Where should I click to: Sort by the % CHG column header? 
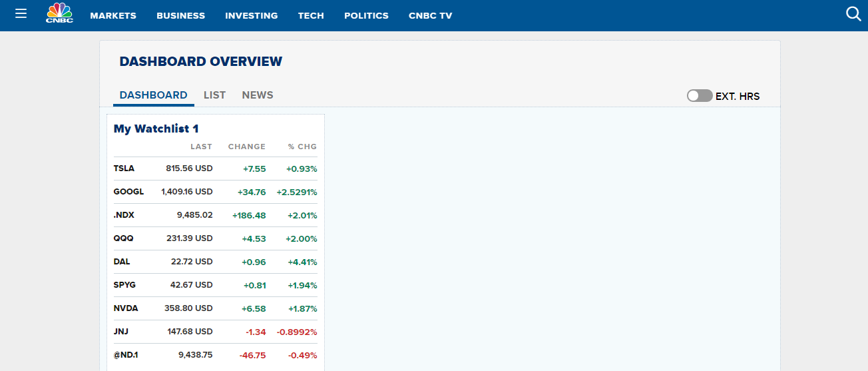(x=302, y=147)
